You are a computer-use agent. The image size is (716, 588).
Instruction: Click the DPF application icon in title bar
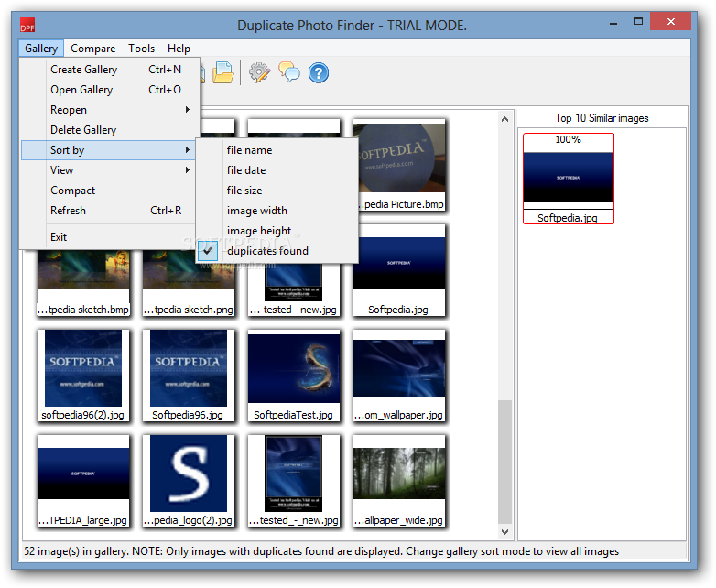(x=27, y=25)
